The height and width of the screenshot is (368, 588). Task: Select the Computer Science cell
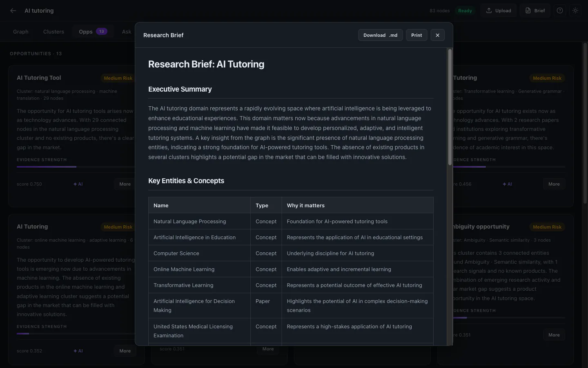tap(199, 253)
